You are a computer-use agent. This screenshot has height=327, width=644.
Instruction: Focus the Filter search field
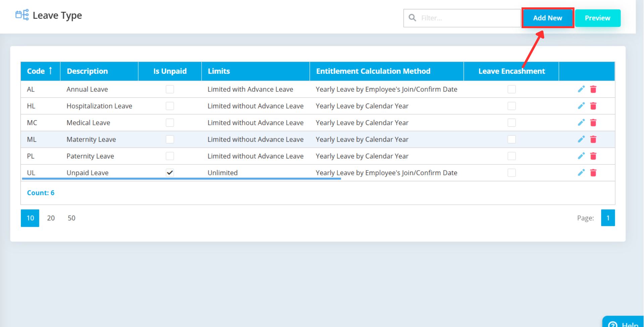pos(462,18)
